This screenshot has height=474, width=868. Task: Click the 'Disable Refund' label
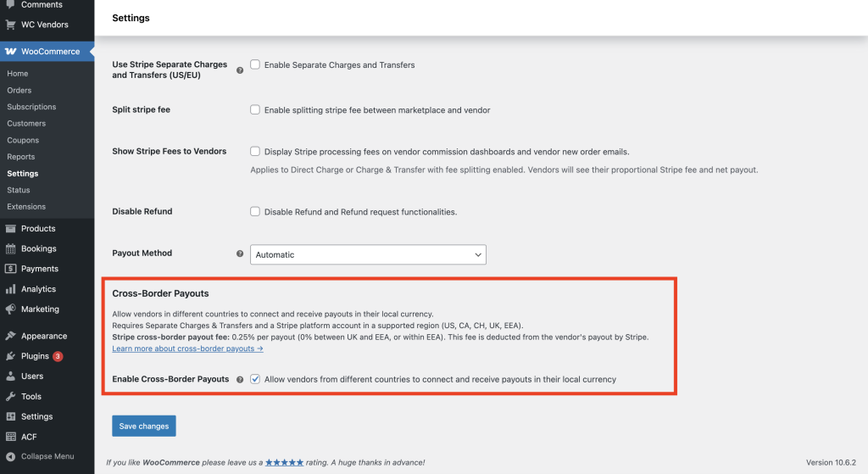click(x=142, y=211)
